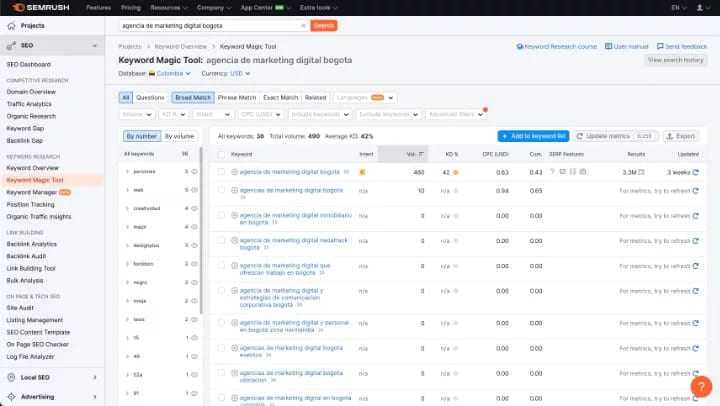Click the Keyword Overview breadcrumb
The width and height of the screenshot is (720, 406).
click(x=180, y=47)
